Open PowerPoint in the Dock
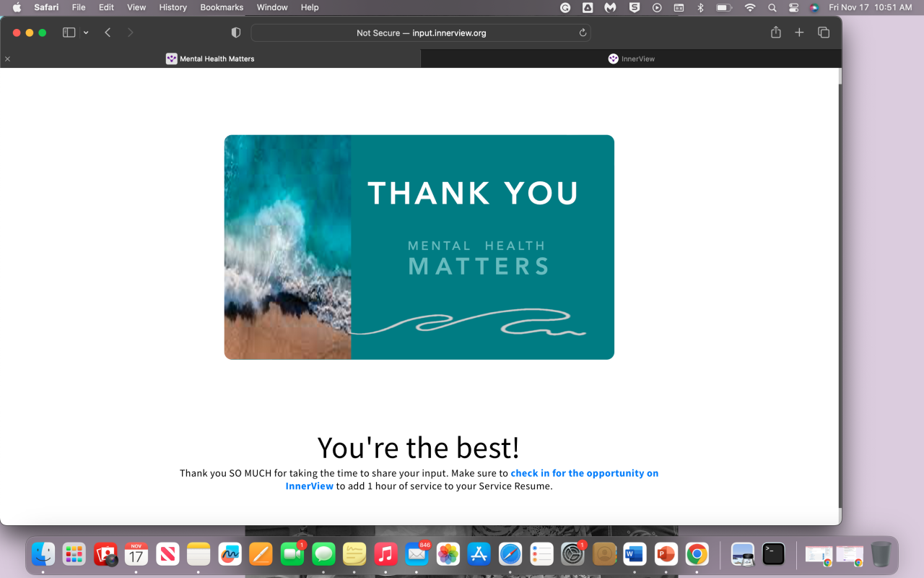 (666, 554)
